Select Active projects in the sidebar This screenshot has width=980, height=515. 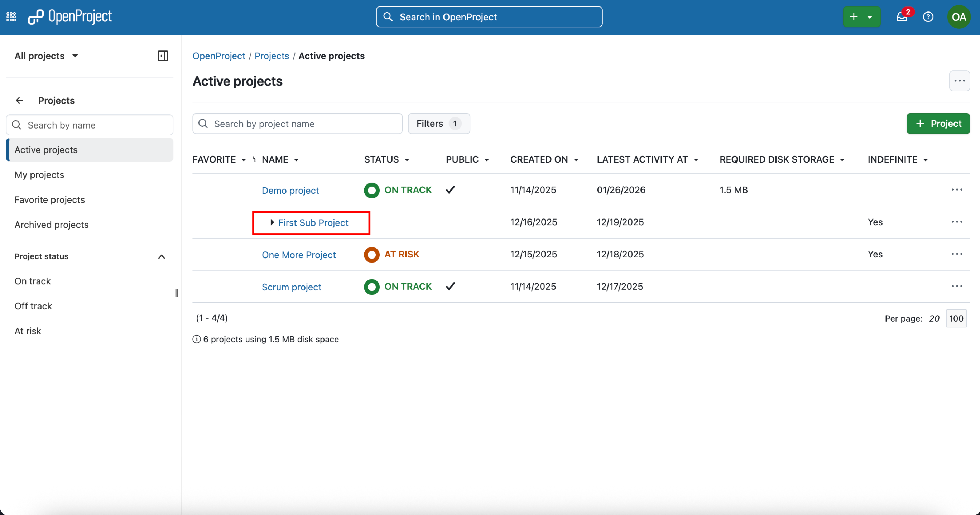pos(90,150)
